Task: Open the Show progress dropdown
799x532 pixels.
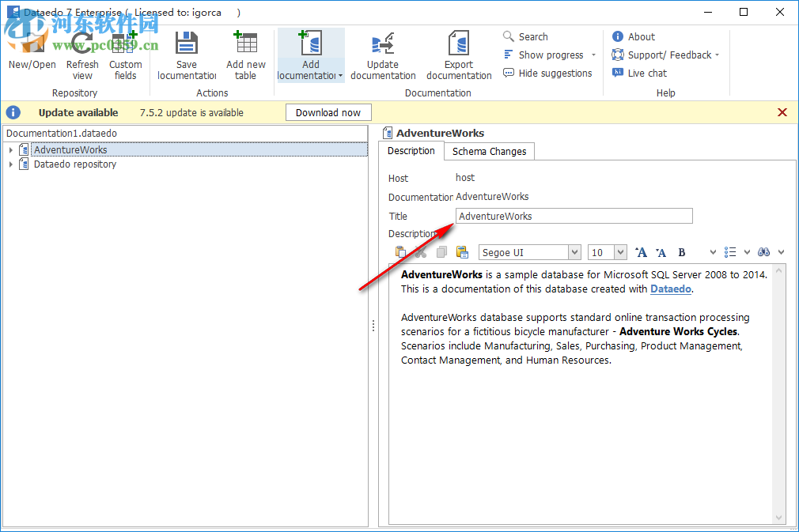Action: (x=551, y=55)
